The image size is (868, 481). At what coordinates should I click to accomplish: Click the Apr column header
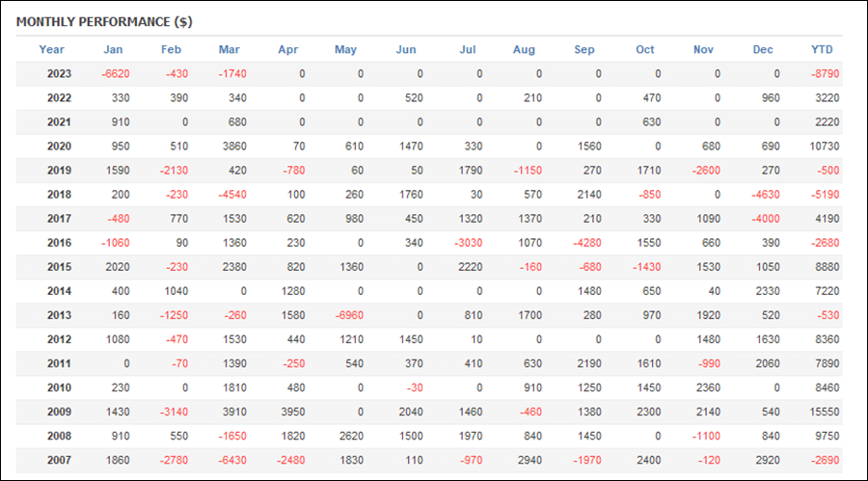[x=287, y=49]
